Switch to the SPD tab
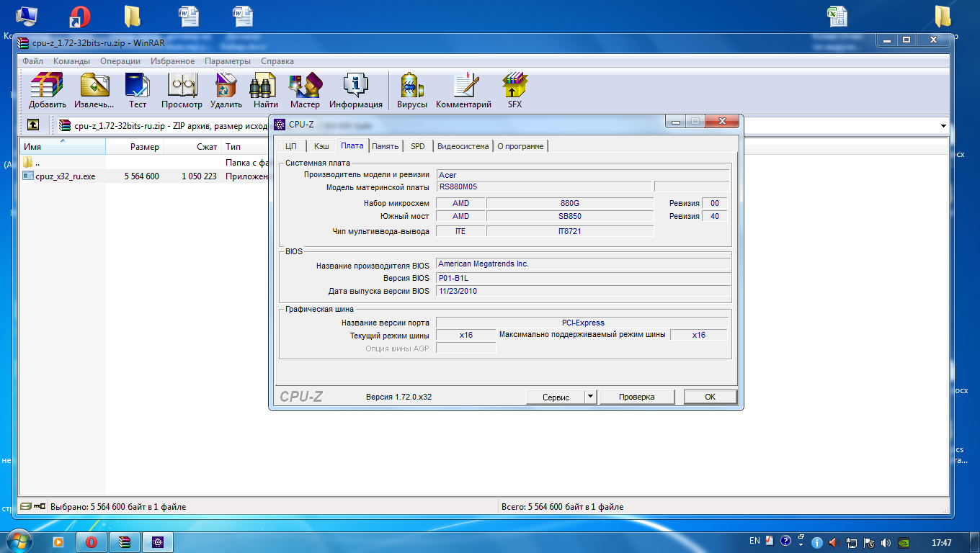Screen dimensions: 980x553 [418, 146]
